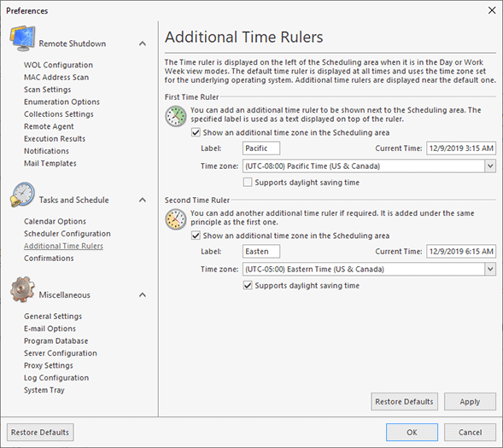Click the Current Time field showing 3:15 AM

click(461, 148)
